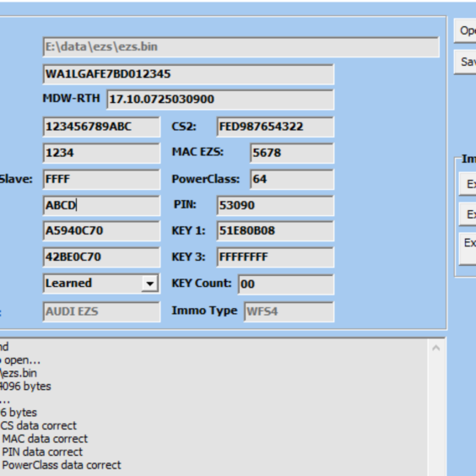
Task: Click the field containing 42BE0C70
Action: (101, 257)
